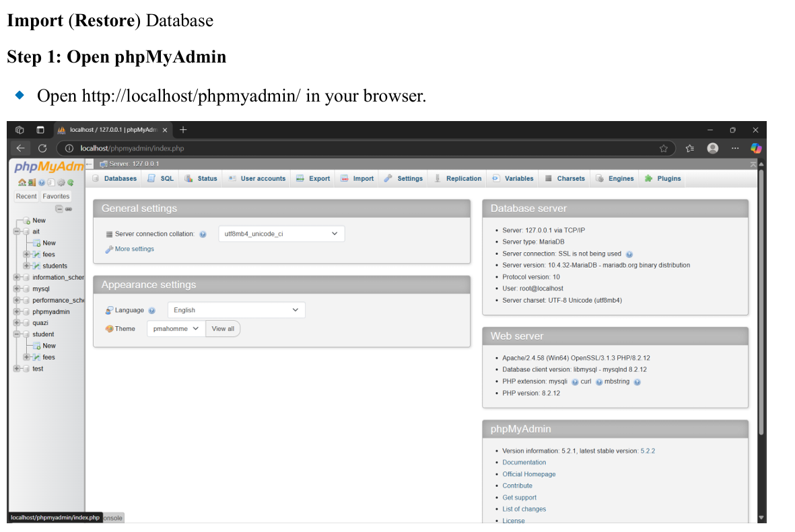Open the Variables tab
795x532 pixels.
513,178
